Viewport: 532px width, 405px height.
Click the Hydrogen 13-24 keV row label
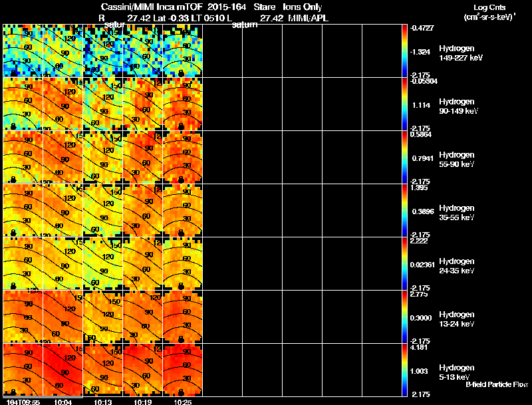[457, 319]
